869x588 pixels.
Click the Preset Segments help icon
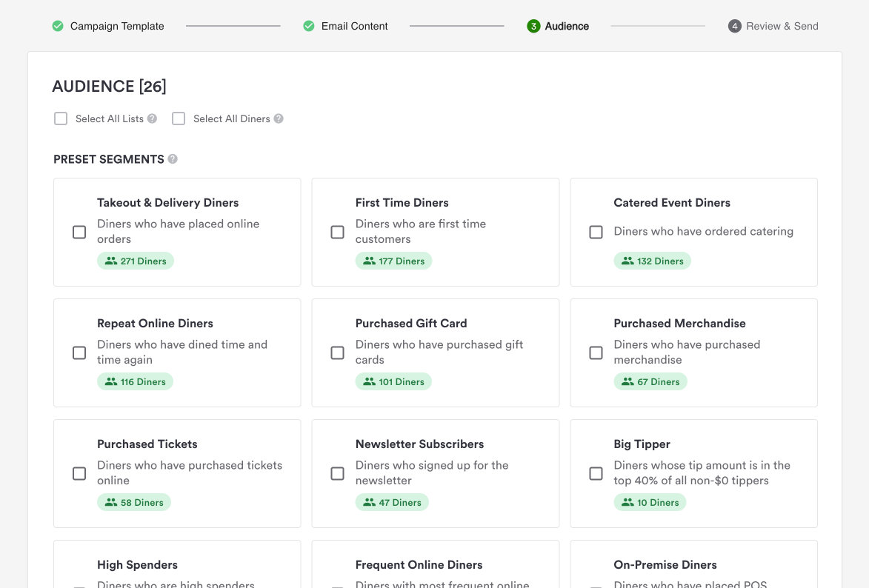173,159
